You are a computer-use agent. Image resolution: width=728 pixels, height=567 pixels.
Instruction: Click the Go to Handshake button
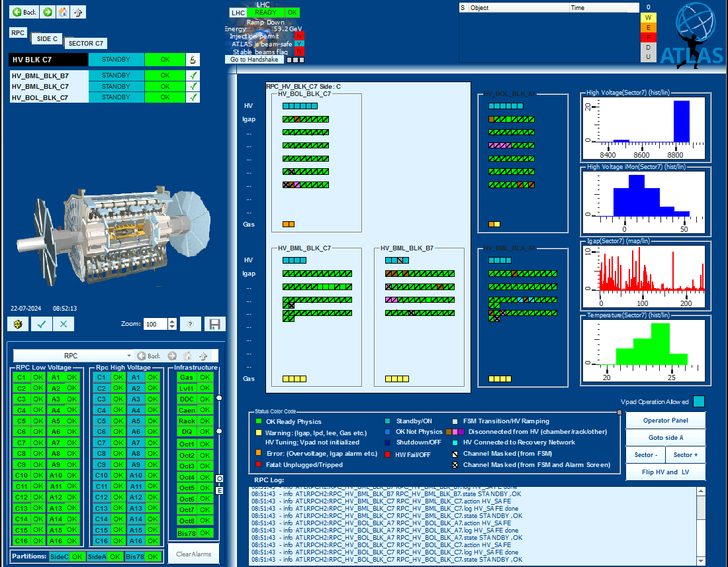click(x=254, y=60)
